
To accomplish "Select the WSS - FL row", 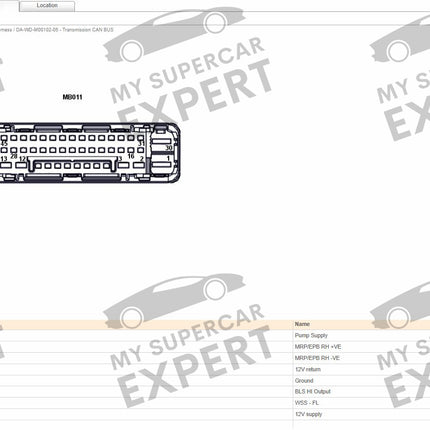I will (x=215, y=403).
